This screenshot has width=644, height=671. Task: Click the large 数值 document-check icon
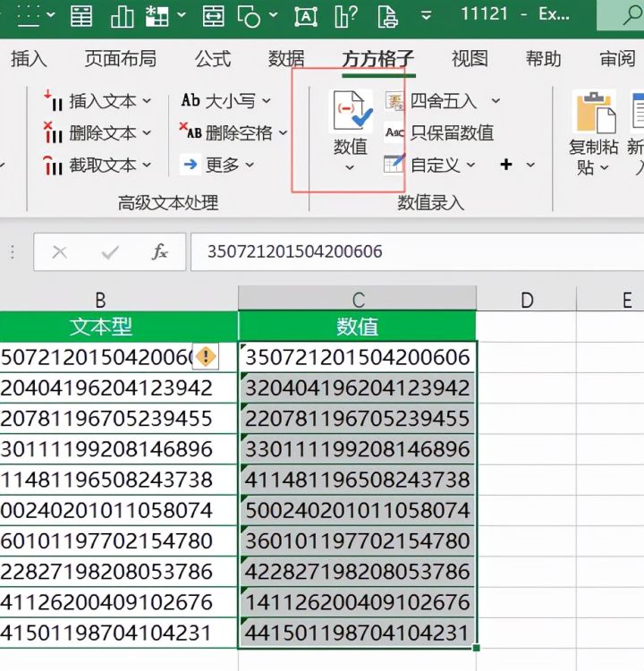(x=352, y=111)
